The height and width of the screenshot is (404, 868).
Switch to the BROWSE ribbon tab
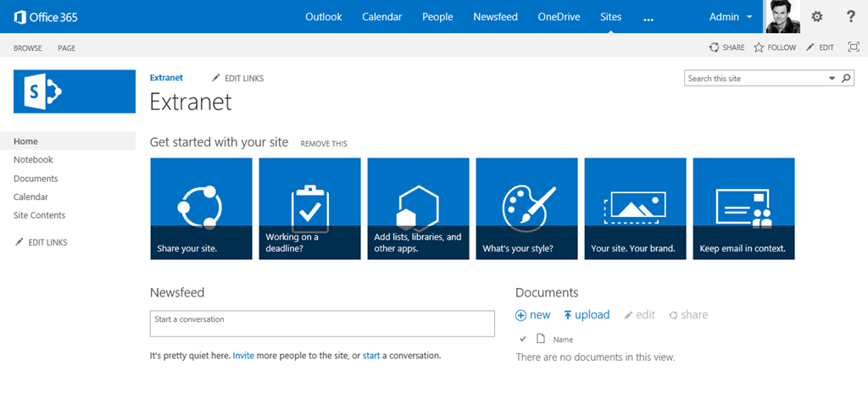[x=28, y=48]
